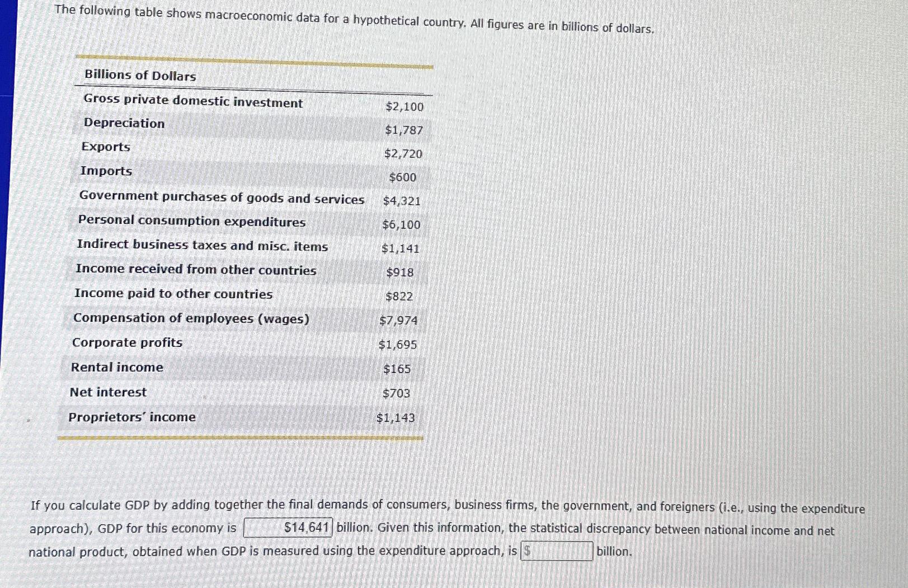Click the Billions of Dollars table header
Screen dimensions: 908x588
click(x=139, y=76)
